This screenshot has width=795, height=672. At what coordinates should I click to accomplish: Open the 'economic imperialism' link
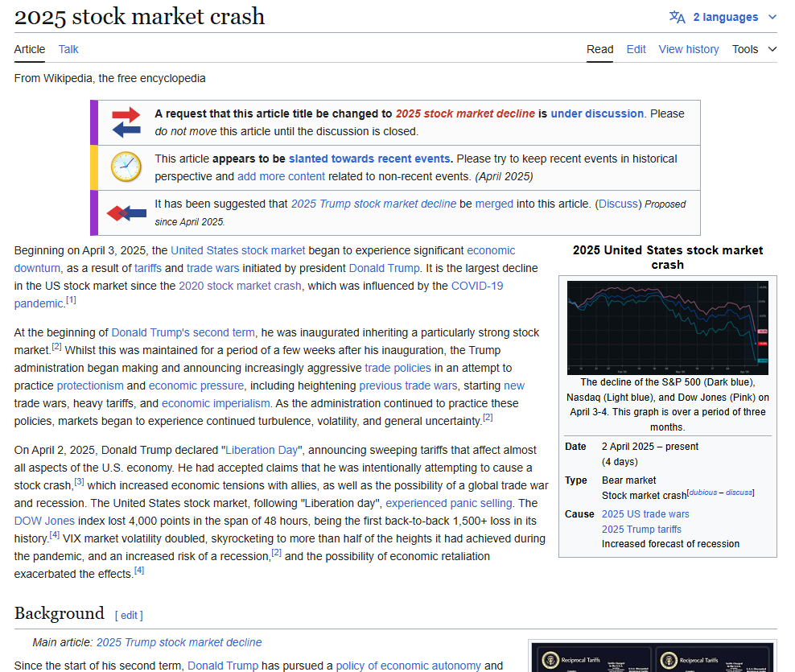click(x=216, y=404)
